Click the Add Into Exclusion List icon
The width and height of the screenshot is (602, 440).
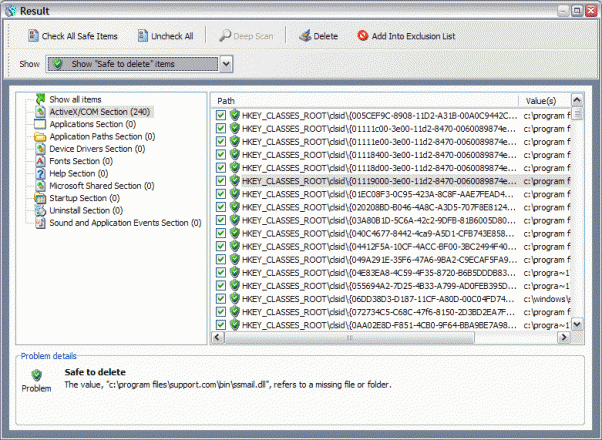(x=362, y=36)
